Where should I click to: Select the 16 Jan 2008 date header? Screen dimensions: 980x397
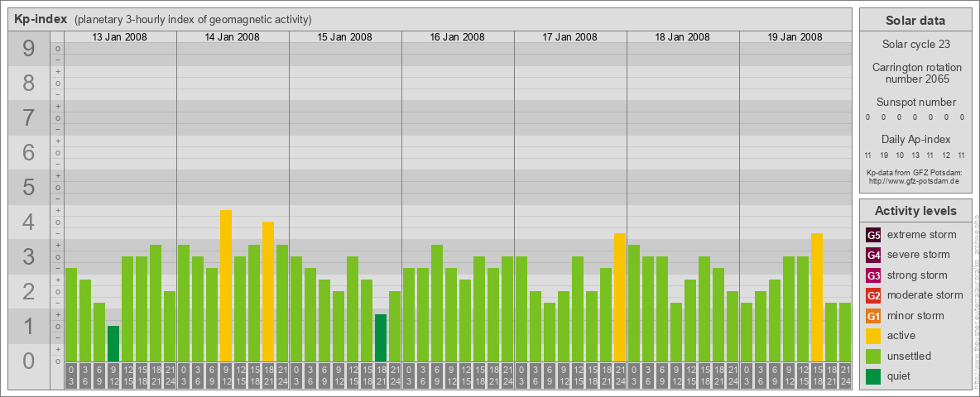(x=457, y=37)
